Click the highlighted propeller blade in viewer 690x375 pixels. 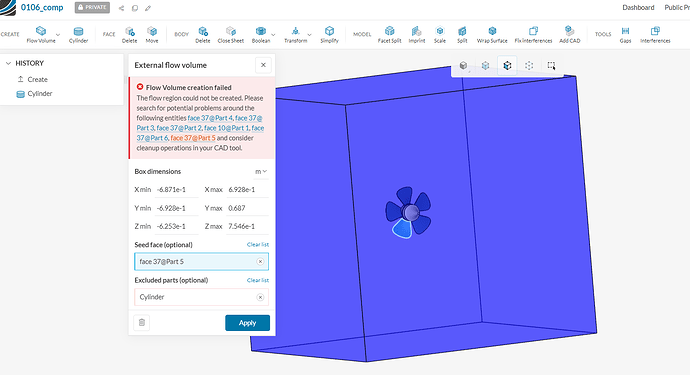coord(402,228)
